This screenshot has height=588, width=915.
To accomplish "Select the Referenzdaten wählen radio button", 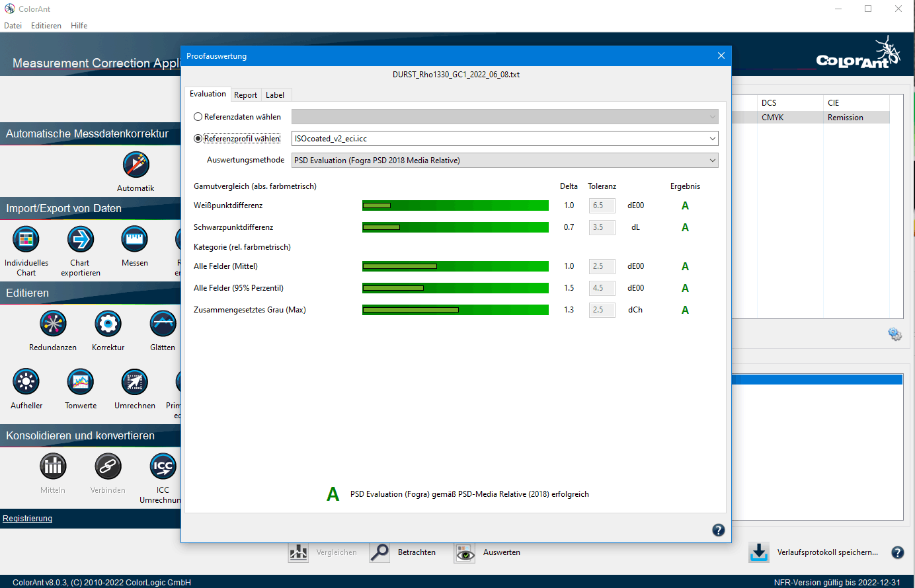I will pyautogui.click(x=198, y=117).
